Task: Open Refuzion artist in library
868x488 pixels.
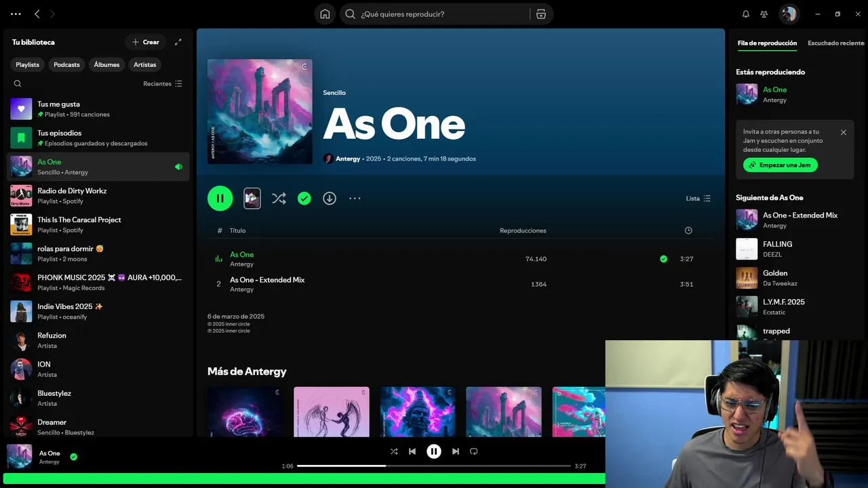Action: click(x=98, y=340)
